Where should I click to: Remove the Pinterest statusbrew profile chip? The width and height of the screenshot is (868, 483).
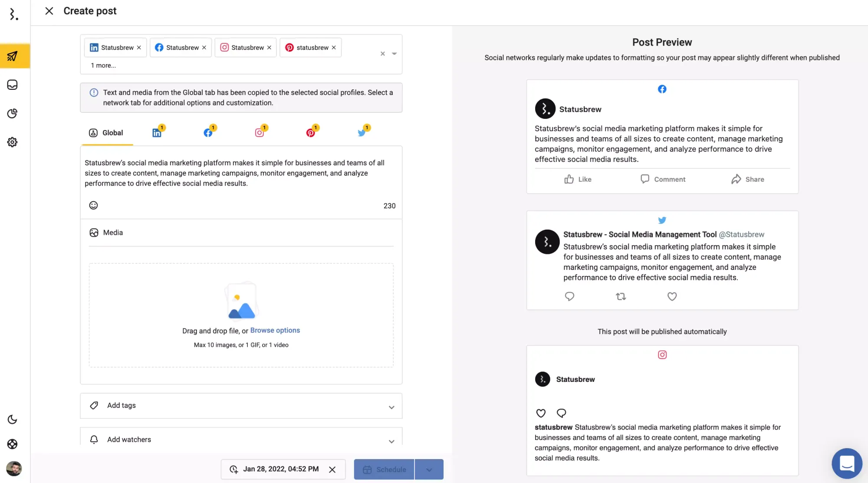(334, 48)
